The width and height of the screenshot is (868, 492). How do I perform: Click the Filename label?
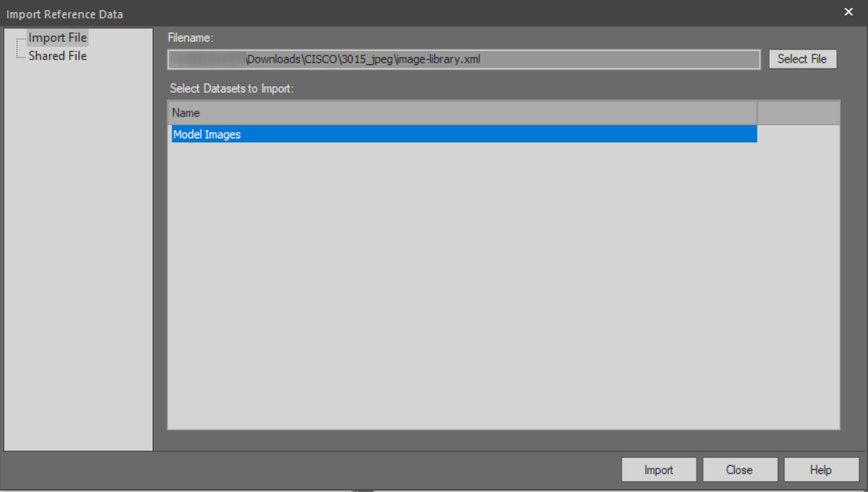pyautogui.click(x=189, y=37)
